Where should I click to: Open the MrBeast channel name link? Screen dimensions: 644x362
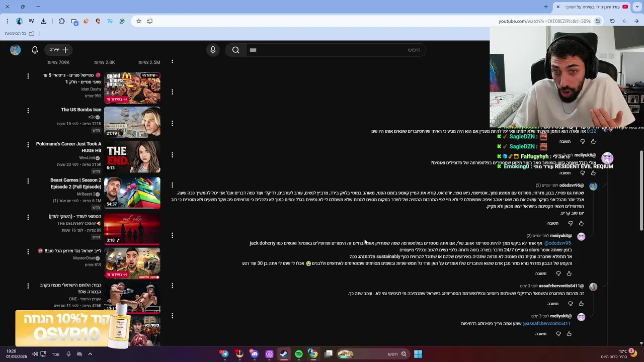tap(87, 194)
